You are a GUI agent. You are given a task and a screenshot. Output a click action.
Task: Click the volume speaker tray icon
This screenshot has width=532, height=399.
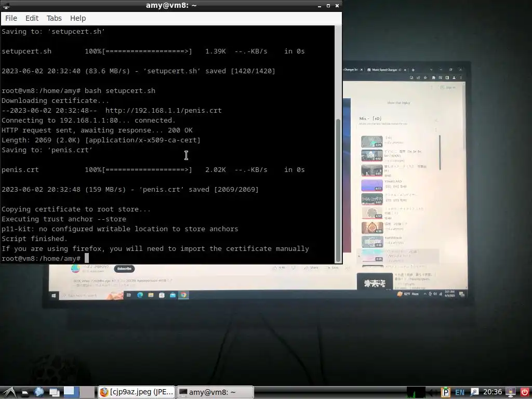coord(433,393)
